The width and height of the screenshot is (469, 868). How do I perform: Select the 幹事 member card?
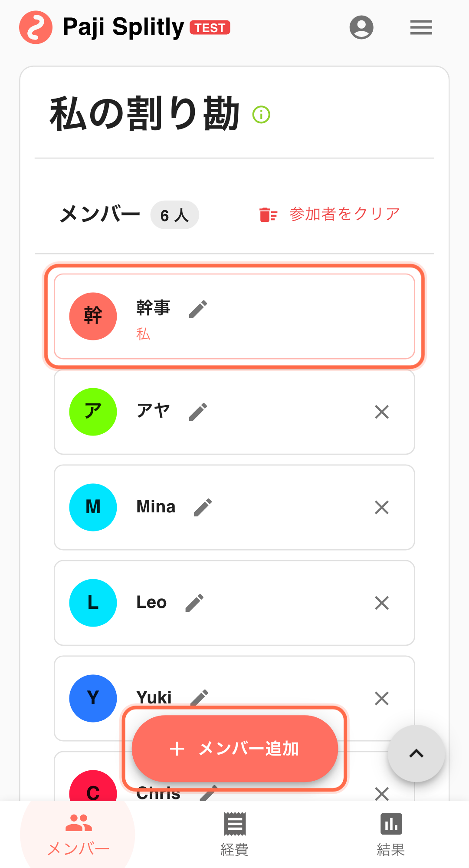(282, 316)
